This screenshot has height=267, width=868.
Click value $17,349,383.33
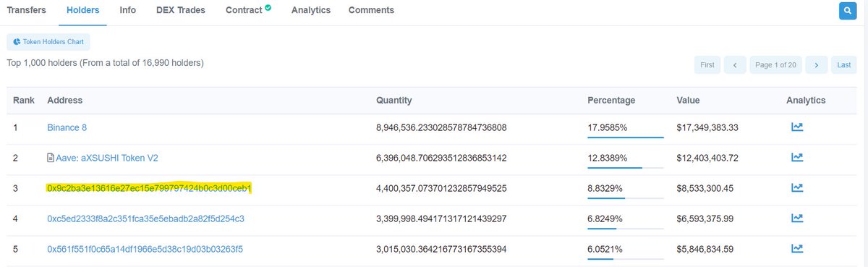(x=707, y=127)
